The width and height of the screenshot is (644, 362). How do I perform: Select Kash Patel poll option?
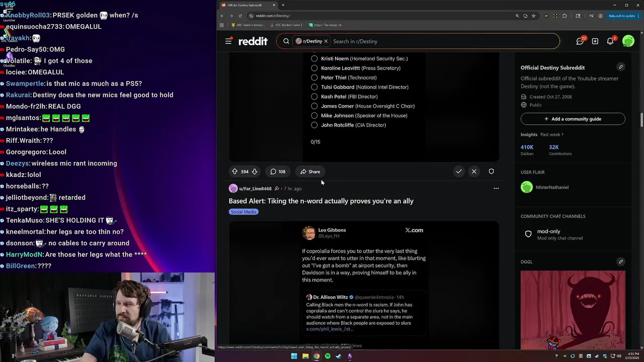click(x=314, y=97)
